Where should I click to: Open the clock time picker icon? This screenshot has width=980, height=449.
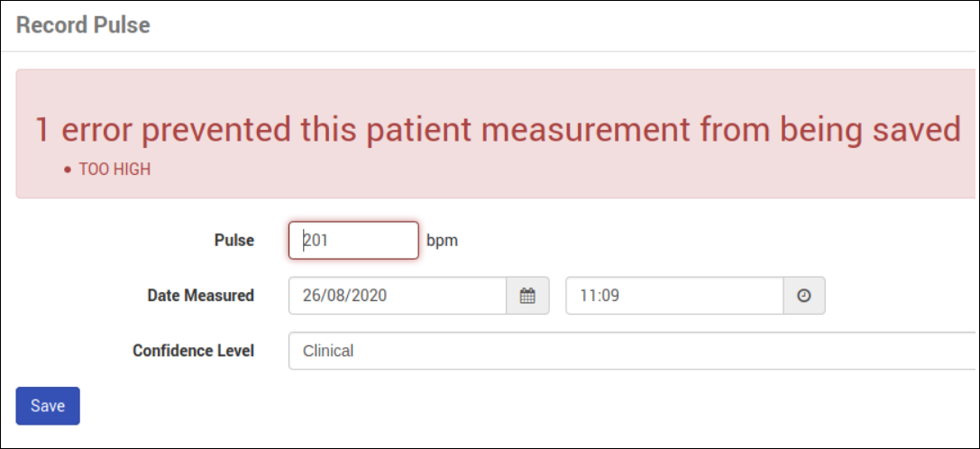tap(804, 295)
